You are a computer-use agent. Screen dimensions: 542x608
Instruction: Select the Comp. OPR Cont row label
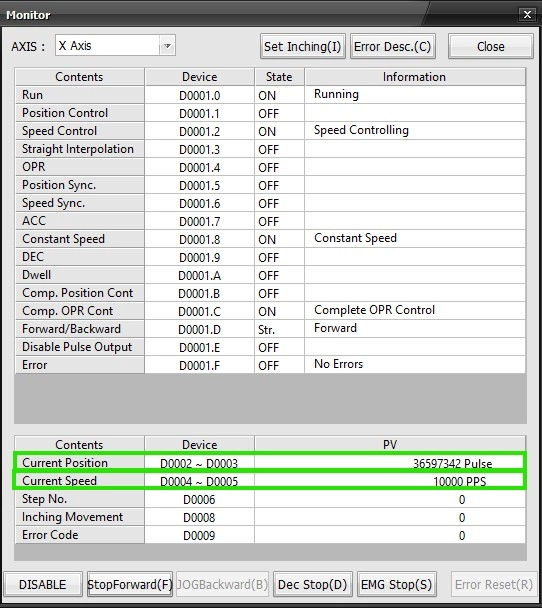click(x=80, y=311)
